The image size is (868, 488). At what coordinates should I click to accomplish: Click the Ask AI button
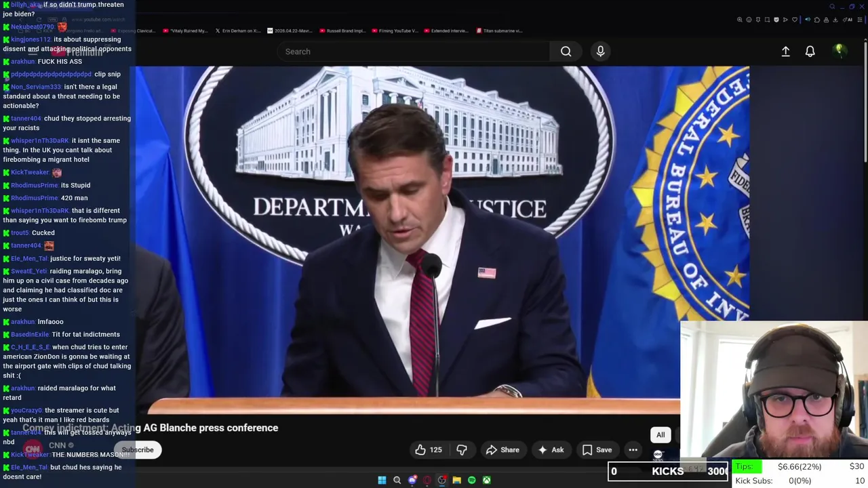point(551,450)
